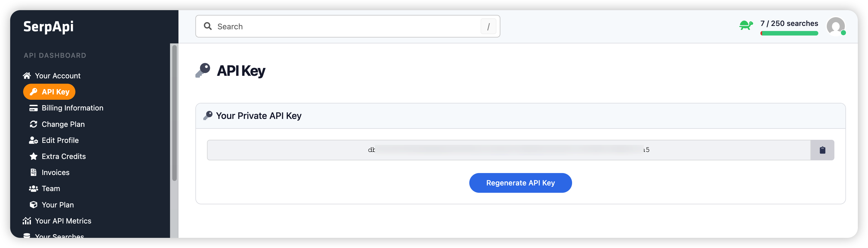
Task: Click the star icon for Extra Credits
Action: (x=33, y=156)
